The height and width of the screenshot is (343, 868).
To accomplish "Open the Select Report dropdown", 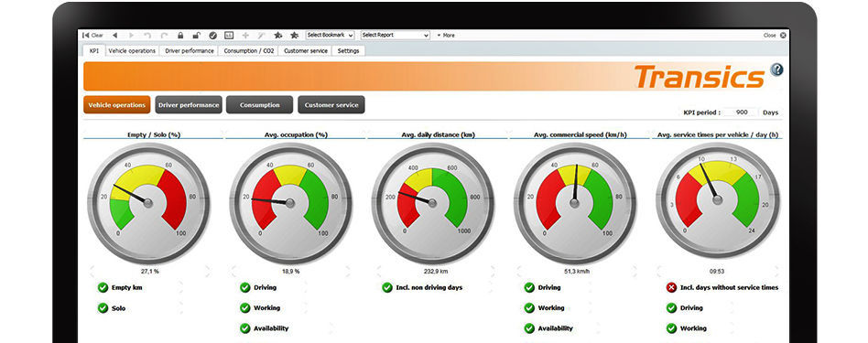I will click(x=396, y=35).
